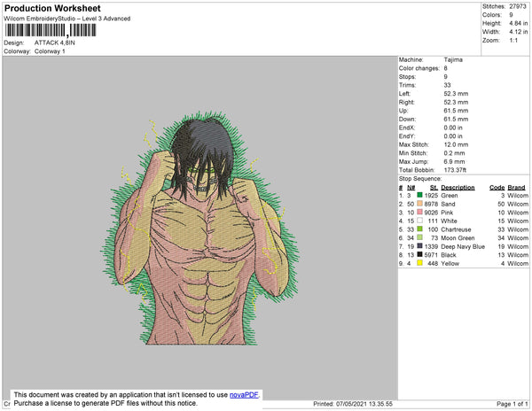Click the 'Sand' description text
The height and width of the screenshot is (411, 532).
click(x=448, y=204)
